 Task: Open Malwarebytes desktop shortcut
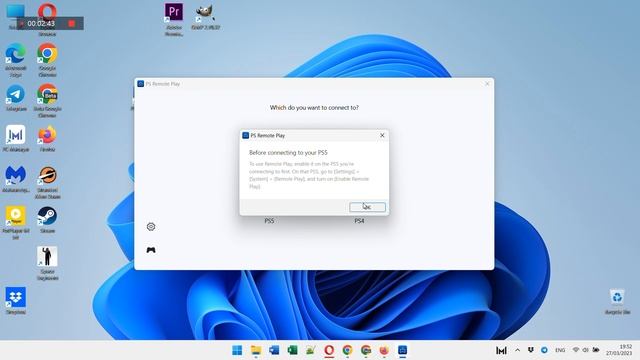tap(16, 180)
